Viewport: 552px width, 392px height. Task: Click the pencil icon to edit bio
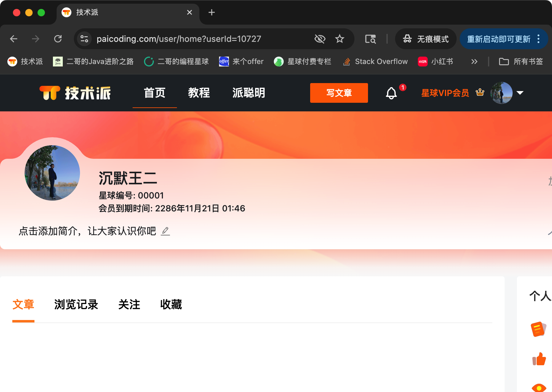(165, 231)
